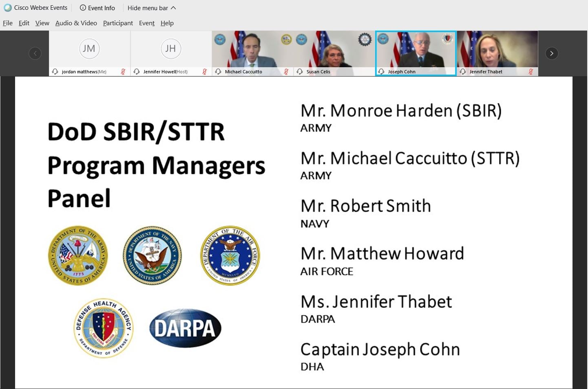Show next participants with right arrow
Screen dimensions: 588x389
click(552, 53)
